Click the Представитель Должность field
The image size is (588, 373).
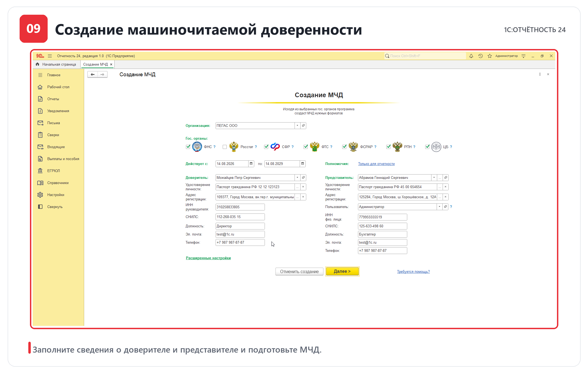(382, 234)
